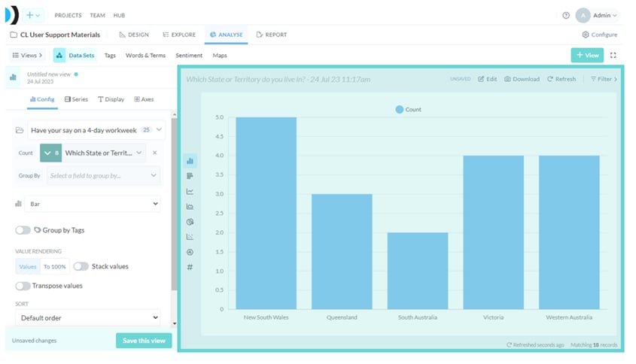Select the area chart type icon
This screenshot has height=364, width=636.
190,207
